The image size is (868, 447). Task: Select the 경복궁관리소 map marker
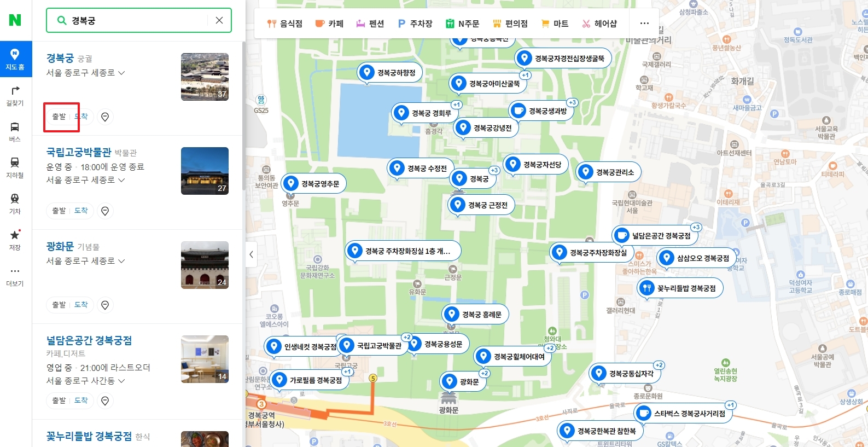pos(609,172)
